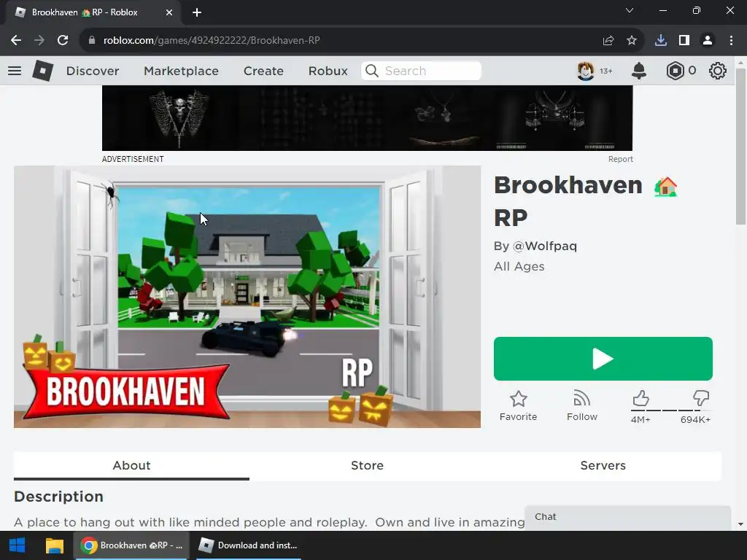The width and height of the screenshot is (747, 560).
Task: Click the 4M+ likes count
Action: [x=640, y=419]
